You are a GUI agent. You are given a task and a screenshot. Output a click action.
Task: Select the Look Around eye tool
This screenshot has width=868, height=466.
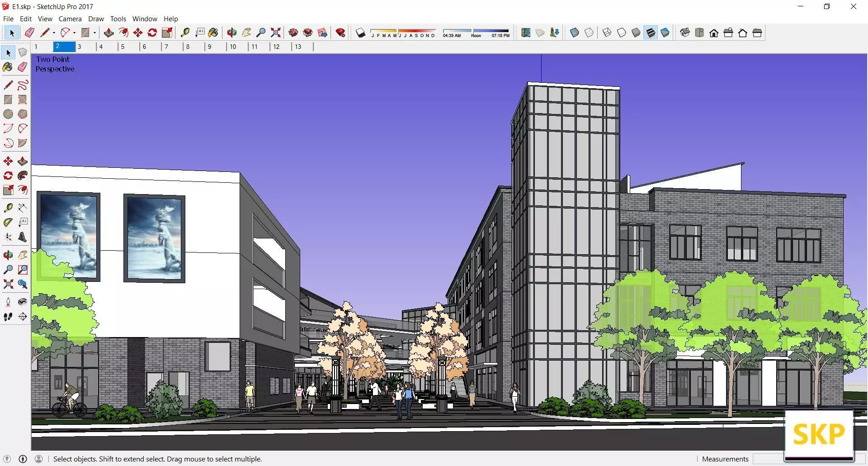coord(23,302)
